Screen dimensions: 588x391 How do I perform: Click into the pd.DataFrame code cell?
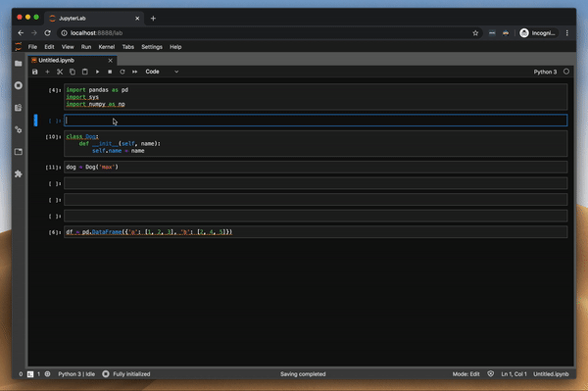point(316,232)
